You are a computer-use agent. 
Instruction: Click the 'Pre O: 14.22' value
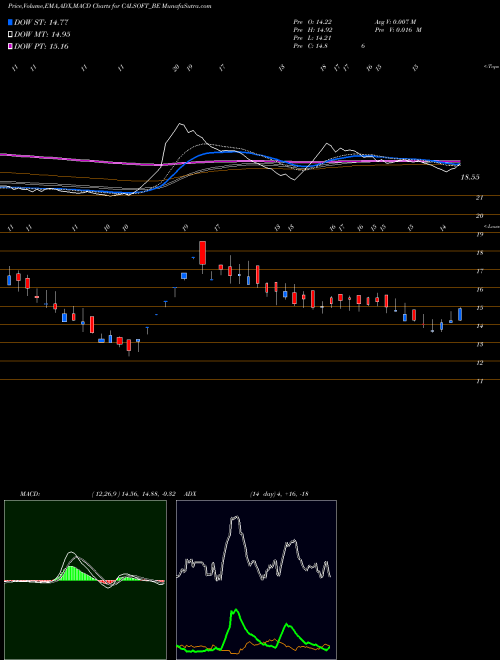(x=315, y=21)
